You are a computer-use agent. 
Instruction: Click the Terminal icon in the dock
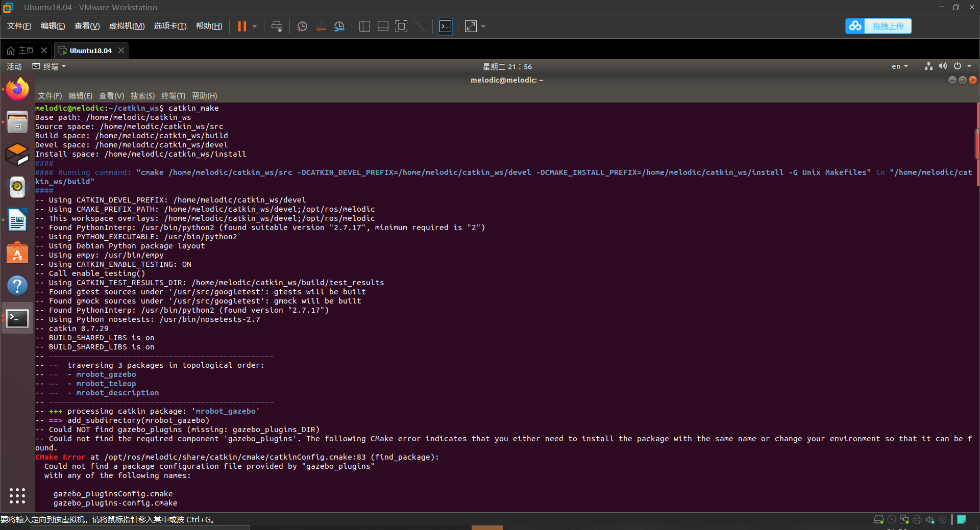17,319
